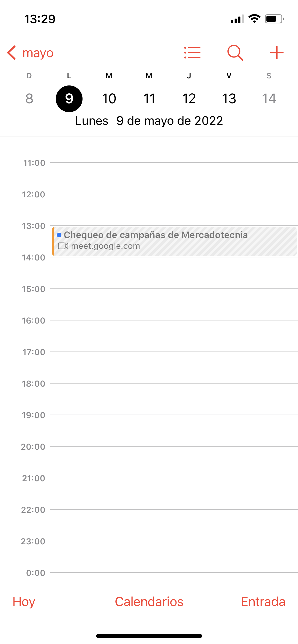Screen dimensions: 298x644
Task: Select Friday the 13th
Action: [229, 99]
